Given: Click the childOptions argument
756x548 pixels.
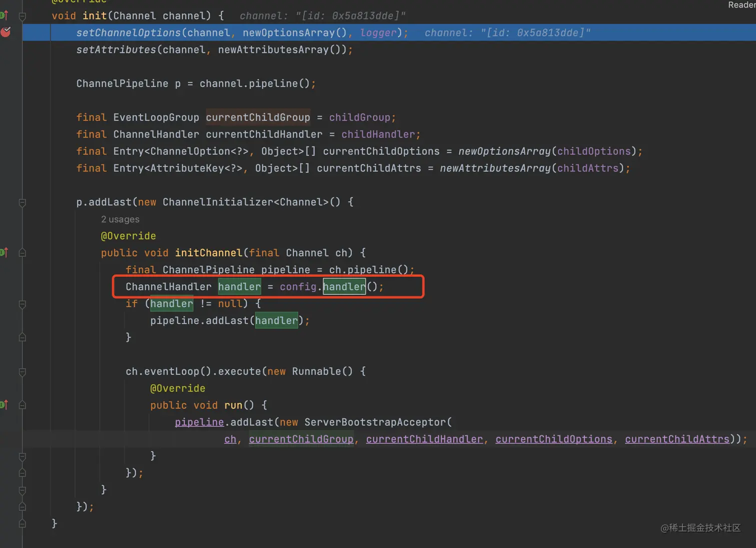Looking at the screenshot, I should (594, 151).
